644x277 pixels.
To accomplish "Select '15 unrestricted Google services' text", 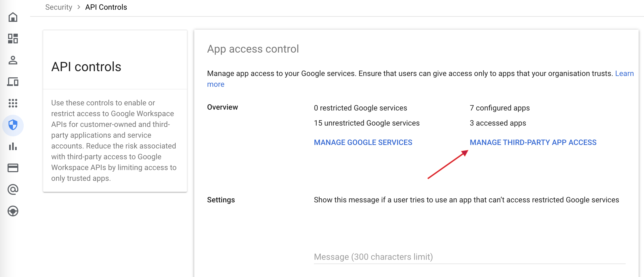I will point(366,123).
